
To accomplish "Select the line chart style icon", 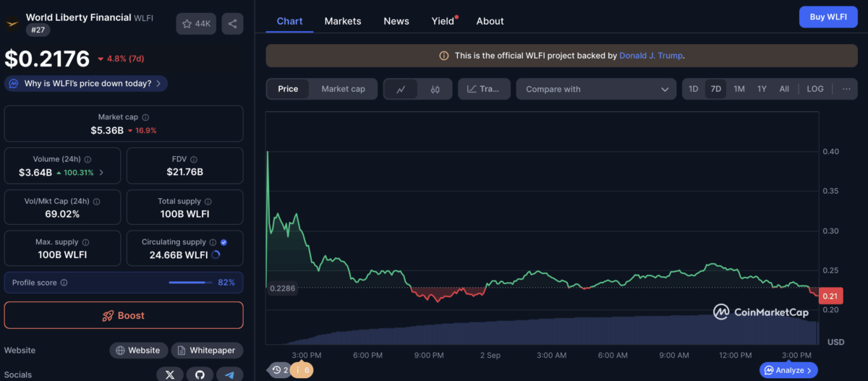I will 401,89.
